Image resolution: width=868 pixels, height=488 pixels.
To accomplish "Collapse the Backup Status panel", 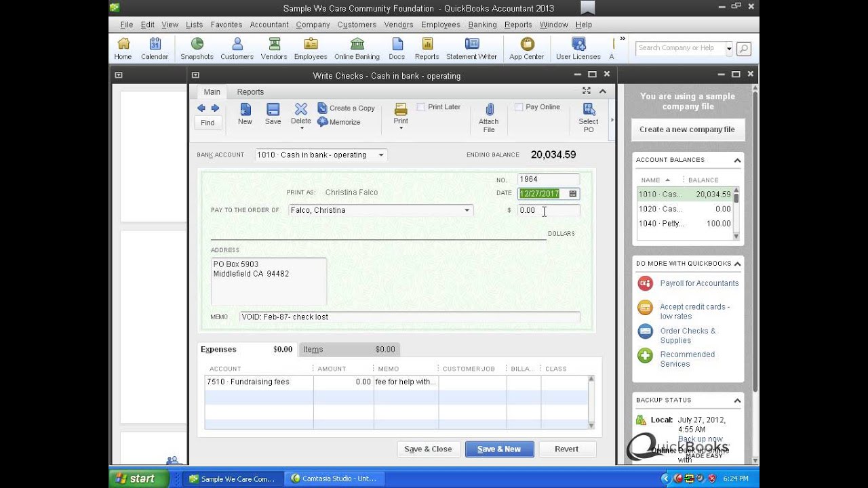I will coord(737,401).
